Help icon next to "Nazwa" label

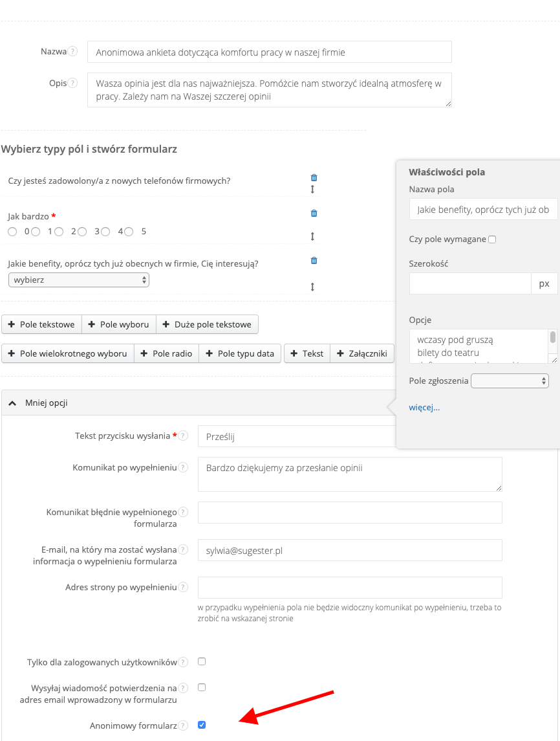tap(73, 52)
